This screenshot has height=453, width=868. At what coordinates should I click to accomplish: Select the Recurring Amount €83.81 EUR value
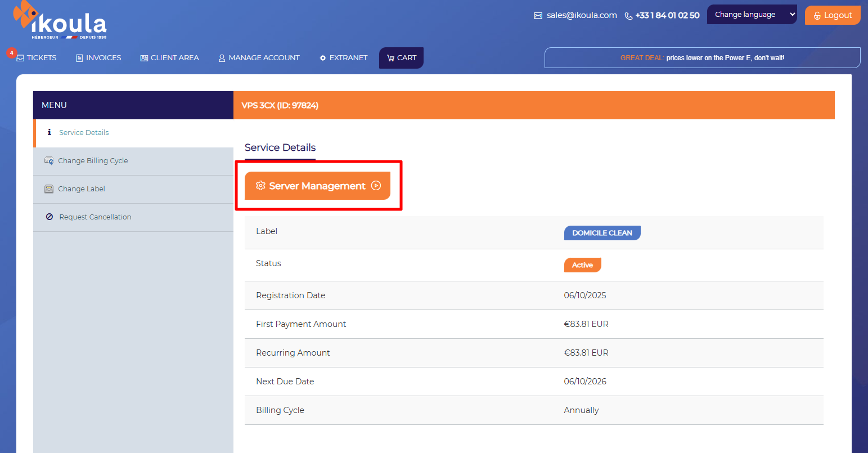(x=586, y=353)
